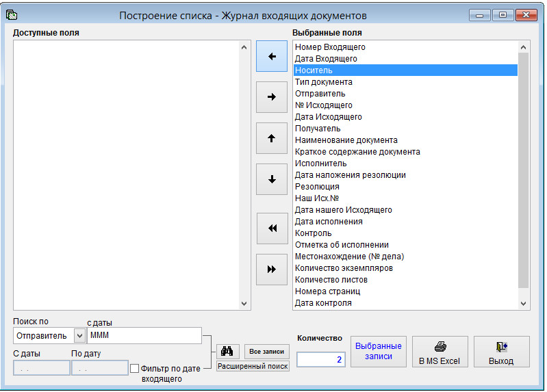Select Тип документа field
Image resolution: width=547 pixels, height=392 pixels.
click(x=405, y=82)
